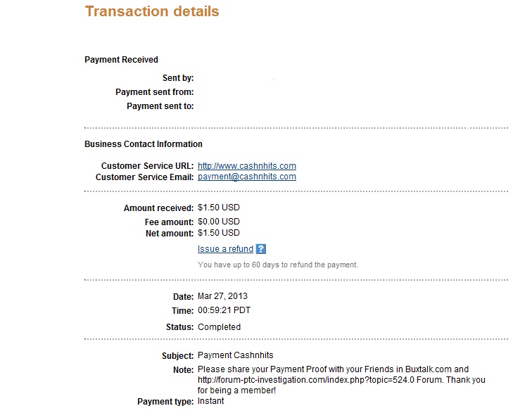Image resolution: width=532 pixels, height=413 pixels.
Task: Click the Instant payment type value
Action: tap(211, 402)
